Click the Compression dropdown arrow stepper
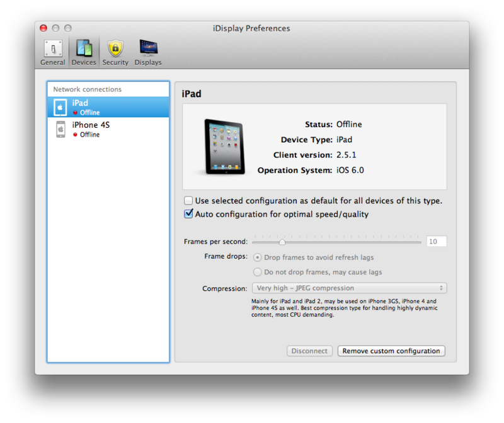 442,288
